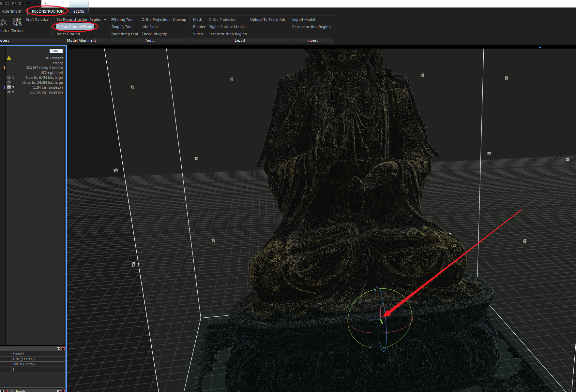This screenshot has width=576, height=392.
Task: Open the SCENE ribbon tab
Action: tap(79, 11)
